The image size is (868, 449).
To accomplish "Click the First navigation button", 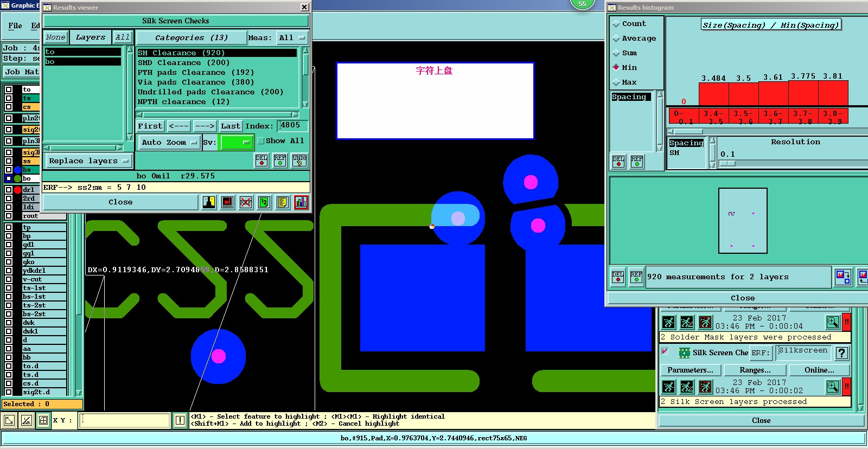I will pyautogui.click(x=150, y=126).
